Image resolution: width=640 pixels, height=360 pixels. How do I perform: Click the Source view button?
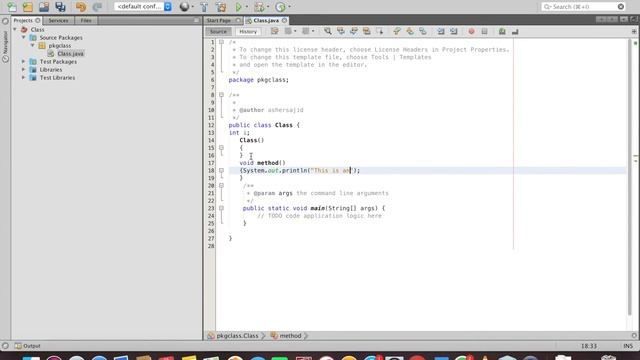(x=218, y=31)
